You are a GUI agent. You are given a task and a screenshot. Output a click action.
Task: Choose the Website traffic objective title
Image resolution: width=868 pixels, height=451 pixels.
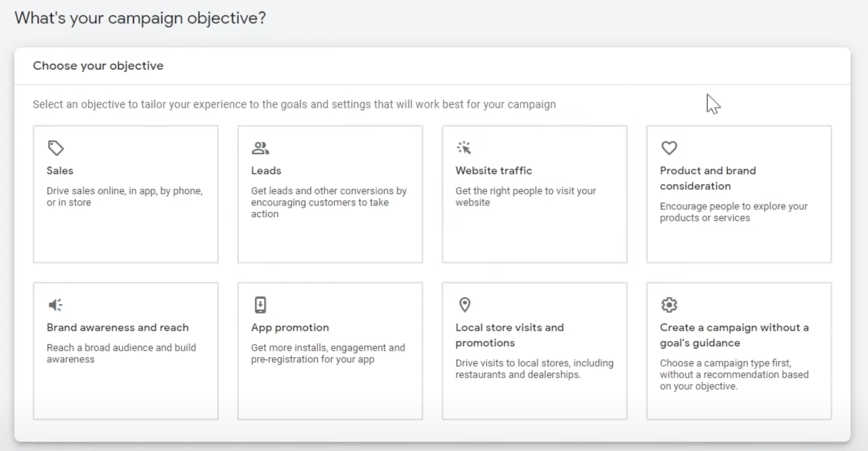pos(494,171)
